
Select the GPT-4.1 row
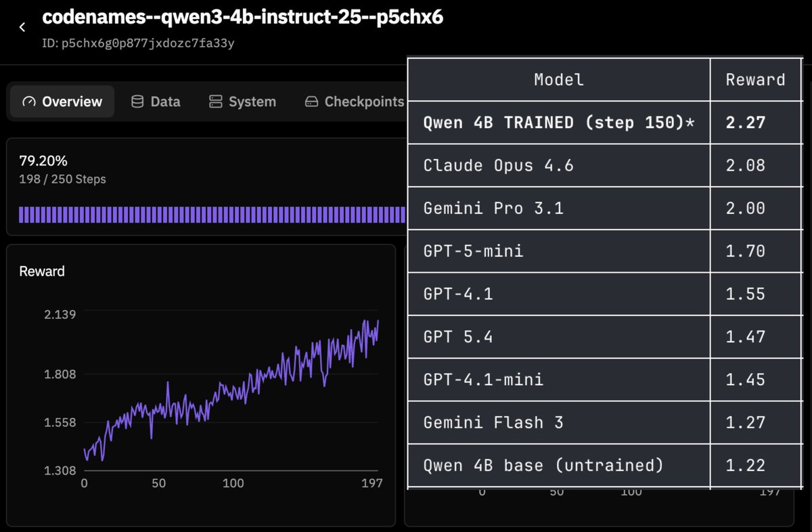[604, 294]
